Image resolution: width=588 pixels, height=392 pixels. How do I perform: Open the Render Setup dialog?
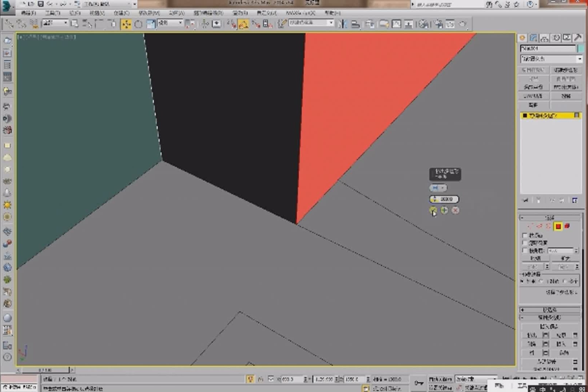click(x=438, y=24)
